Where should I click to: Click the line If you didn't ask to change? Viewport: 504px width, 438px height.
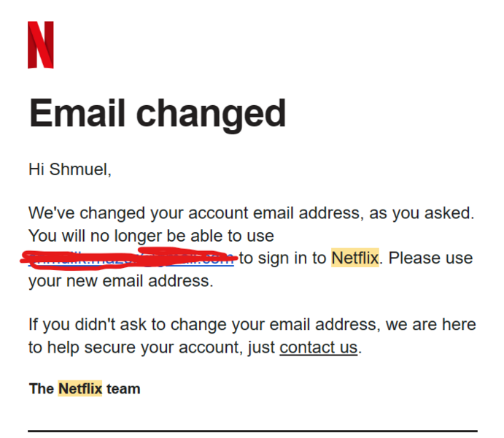pos(252,324)
